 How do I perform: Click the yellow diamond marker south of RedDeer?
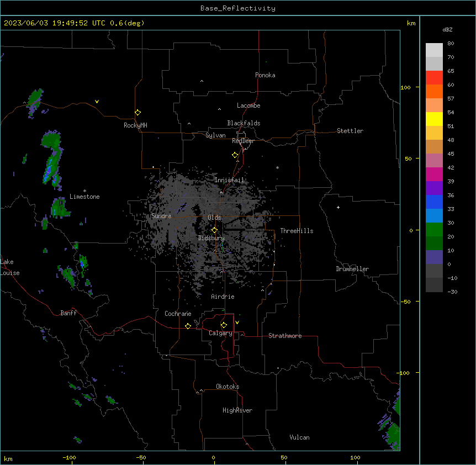tap(235, 155)
